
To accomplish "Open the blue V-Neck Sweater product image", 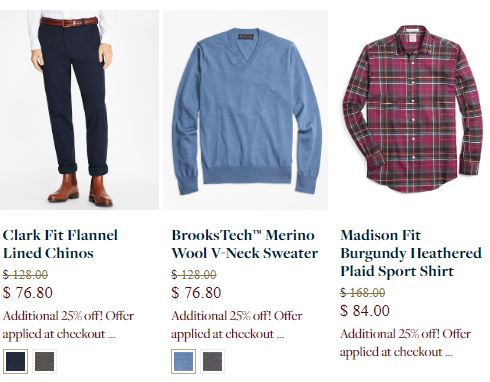I will (x=246, y=110).
